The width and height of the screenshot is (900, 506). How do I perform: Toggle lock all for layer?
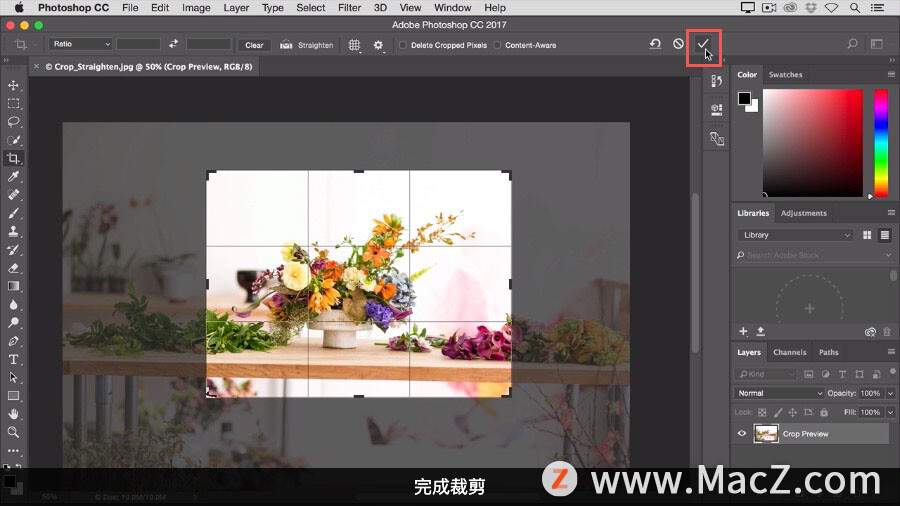pyautogui.click(x=824, y=412)
